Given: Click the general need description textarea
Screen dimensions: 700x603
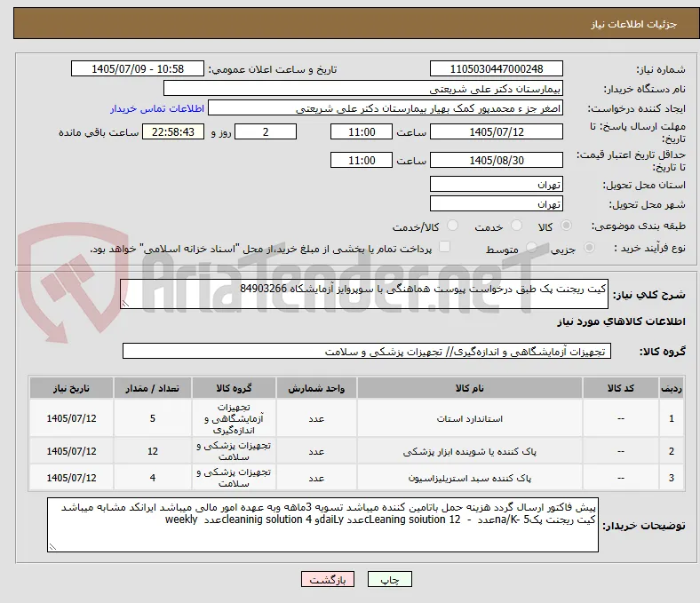Looking at the screenshot, I should click(364, 294).
